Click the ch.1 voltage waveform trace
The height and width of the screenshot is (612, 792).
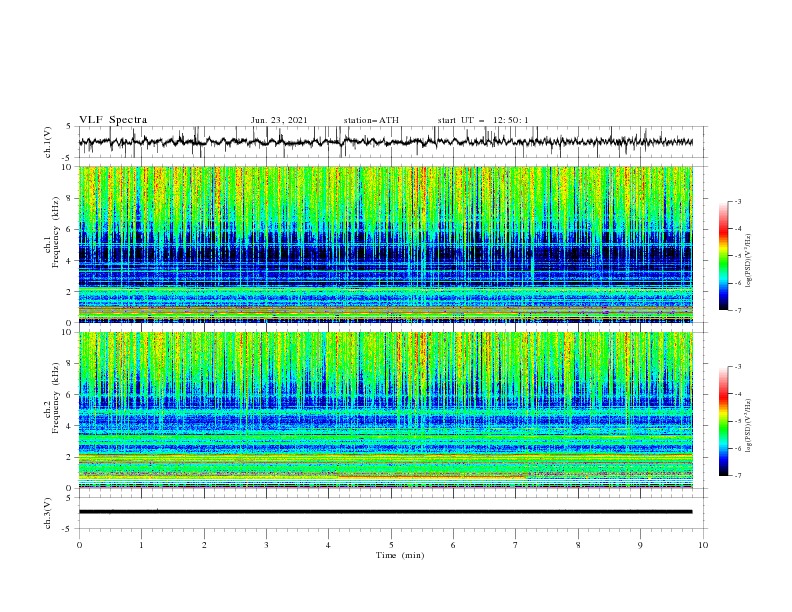pyautogui.click(x=385, y=142)
